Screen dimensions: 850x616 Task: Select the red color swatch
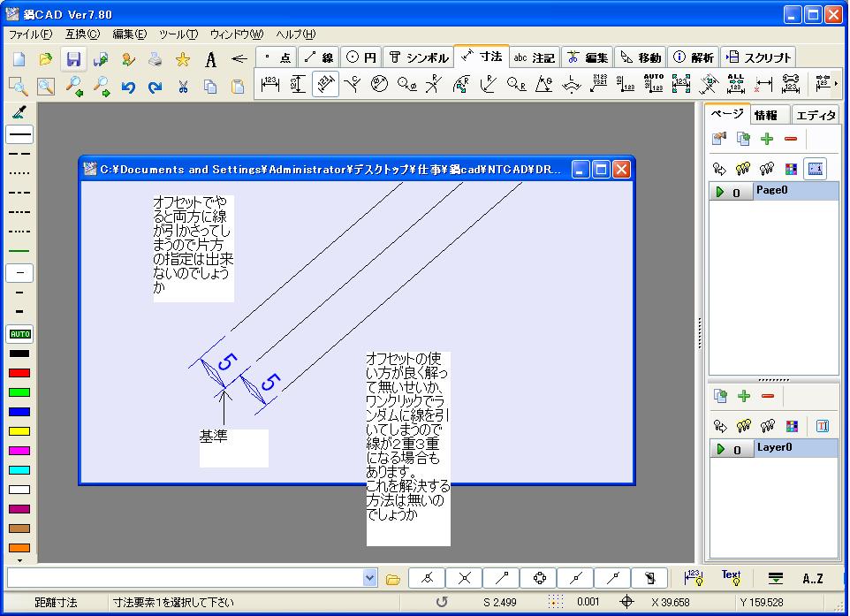pos(19,373)
